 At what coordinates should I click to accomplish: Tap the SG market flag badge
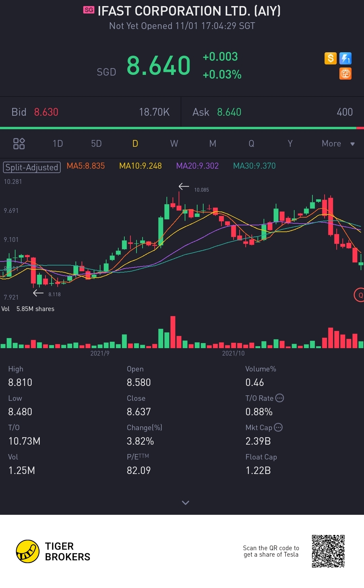[x=89, y=10]
